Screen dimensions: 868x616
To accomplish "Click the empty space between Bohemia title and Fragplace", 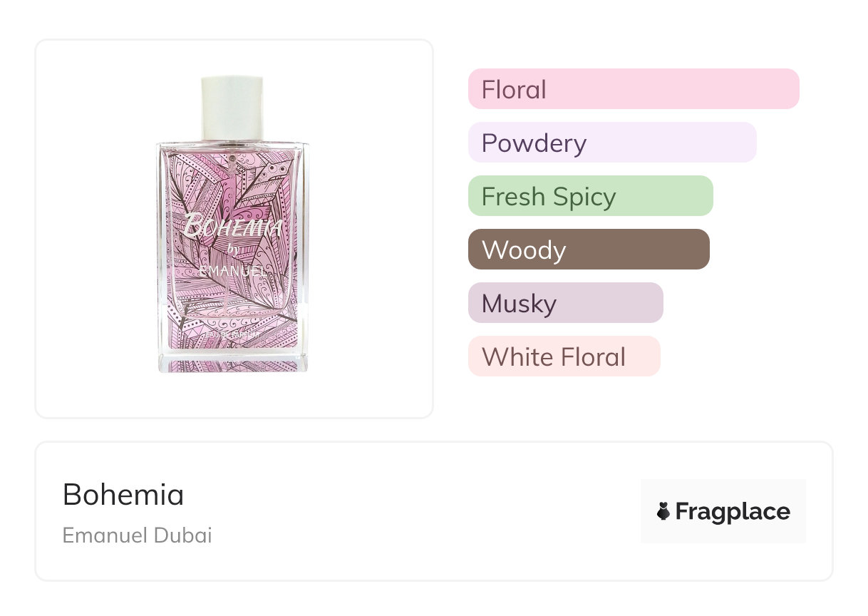I will (413, 511).
